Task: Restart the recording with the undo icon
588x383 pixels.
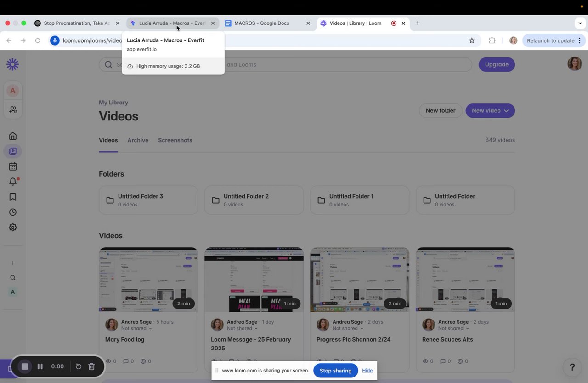Action: point(79,366)
